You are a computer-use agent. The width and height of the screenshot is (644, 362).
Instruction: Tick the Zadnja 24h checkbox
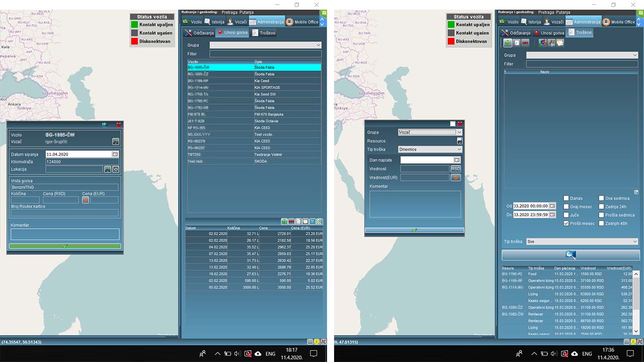pos(601,207)
